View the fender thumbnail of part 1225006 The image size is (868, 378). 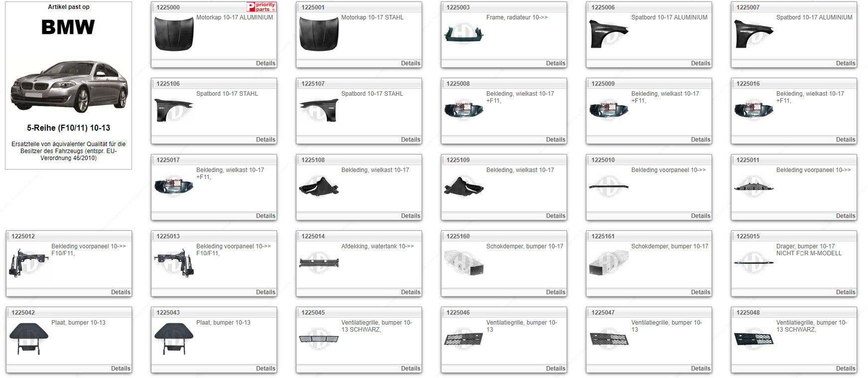tap(609, 34)
